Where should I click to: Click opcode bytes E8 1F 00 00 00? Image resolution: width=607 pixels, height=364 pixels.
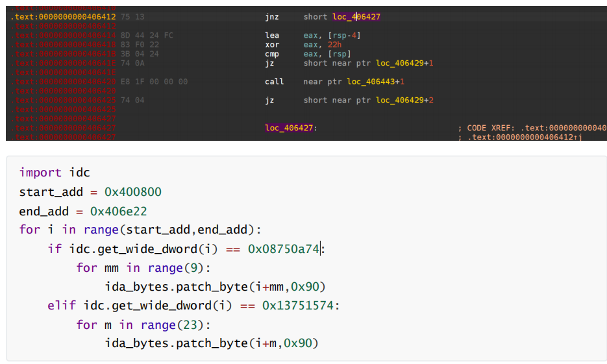click(x=154, y=82)
